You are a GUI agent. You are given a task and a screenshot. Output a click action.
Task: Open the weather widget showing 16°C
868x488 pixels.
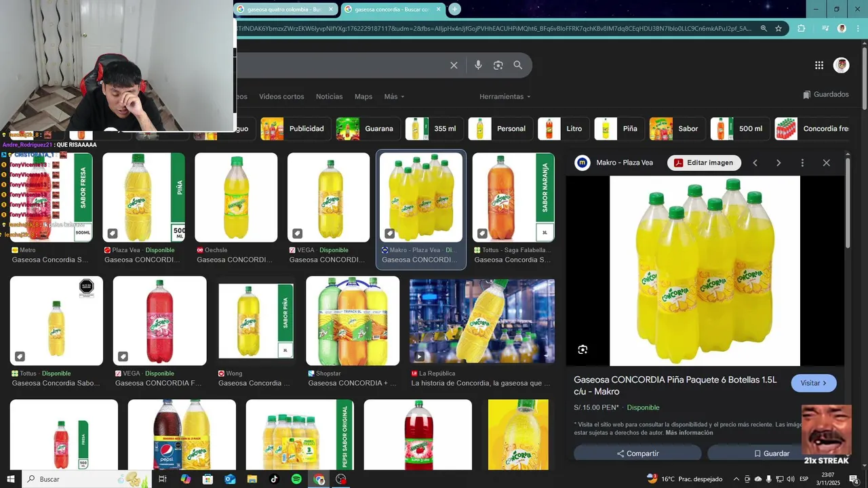[x=685, y=479]
